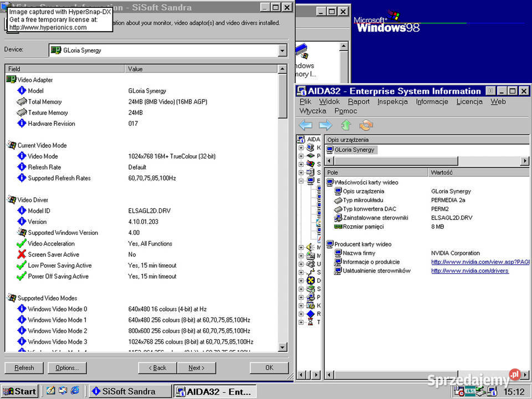The width and height of the screenshot is (532, 399).
Task: Open the Device dropdown in Sandra
Action: (x=282, y=50)
